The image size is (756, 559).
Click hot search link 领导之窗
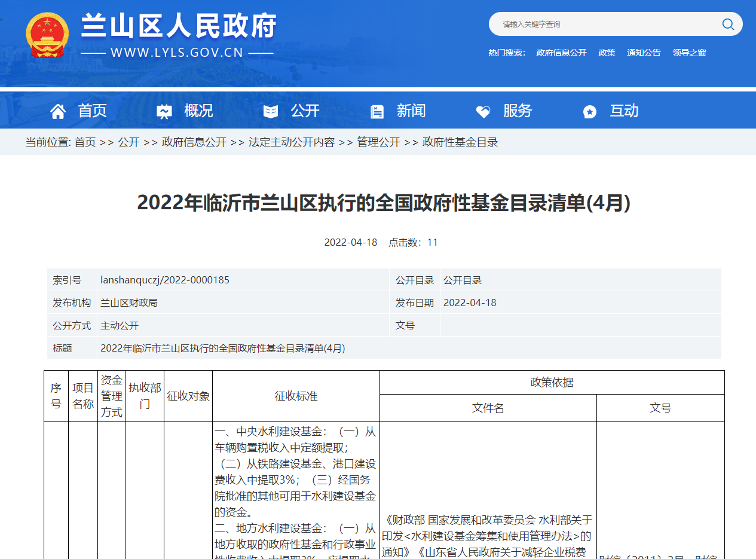coord(689,53)
